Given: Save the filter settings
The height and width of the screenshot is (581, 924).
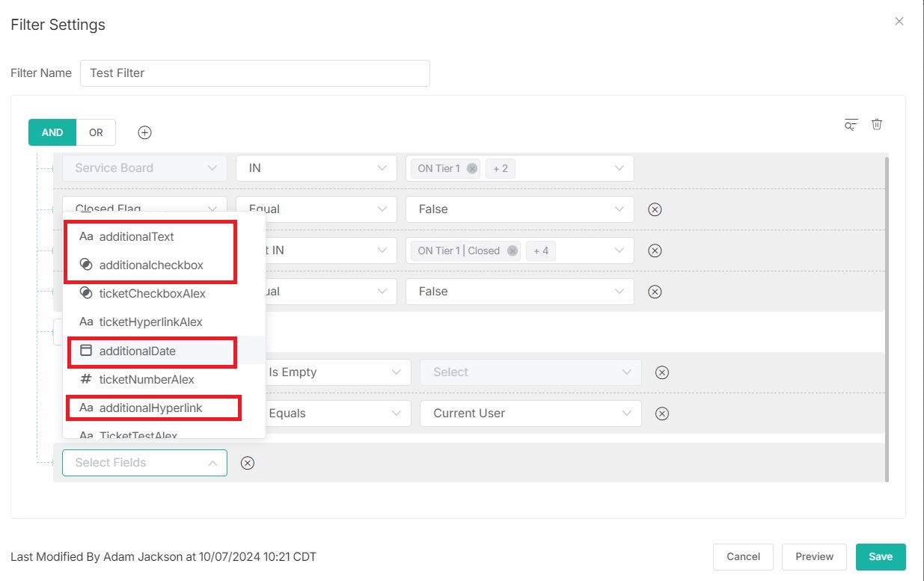Looking at the screenshot, I should [880, 556].
